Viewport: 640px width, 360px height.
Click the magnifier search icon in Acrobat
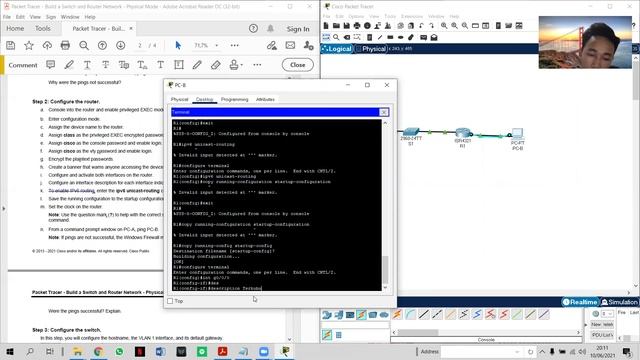[84, 45]
